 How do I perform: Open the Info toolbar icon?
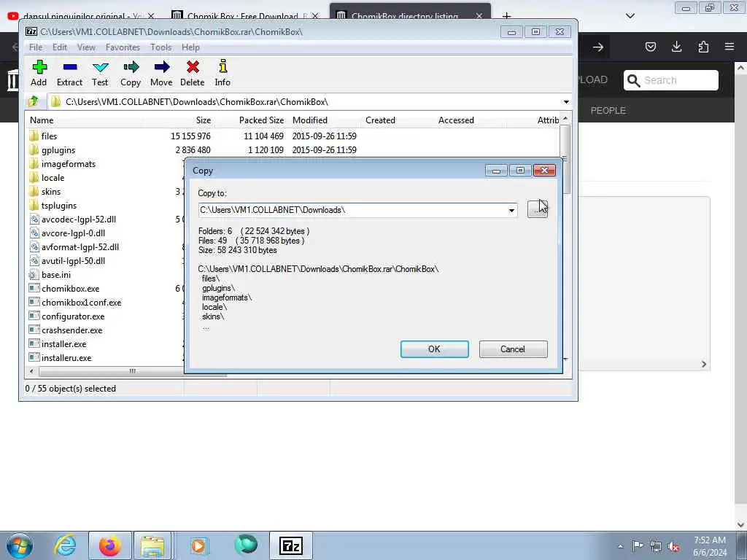pos(222,73)
